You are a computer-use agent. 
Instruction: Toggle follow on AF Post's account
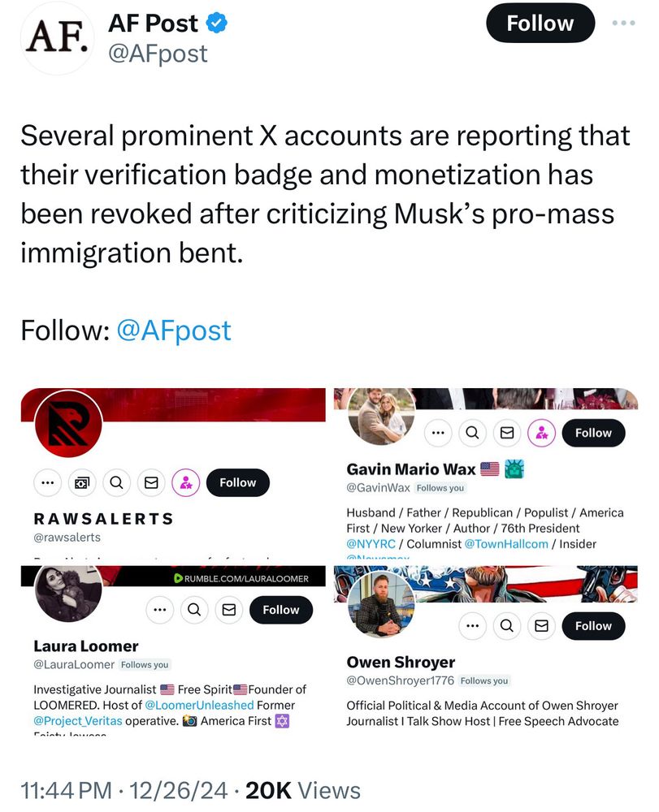540,23
